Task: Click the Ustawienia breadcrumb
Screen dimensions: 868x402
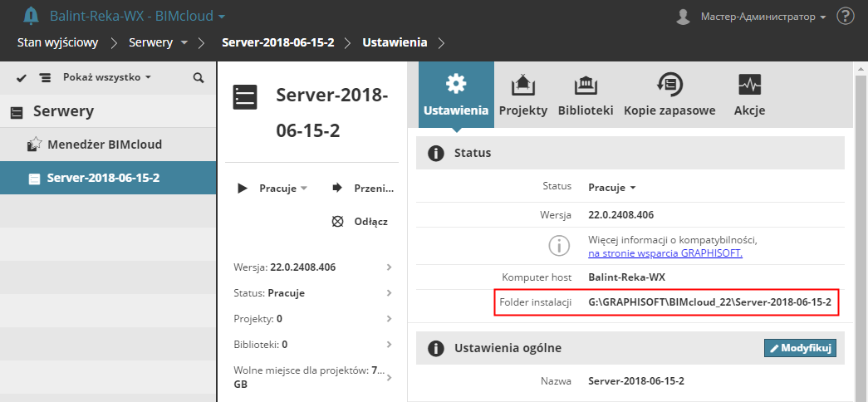Action: (x=395, y=42)
